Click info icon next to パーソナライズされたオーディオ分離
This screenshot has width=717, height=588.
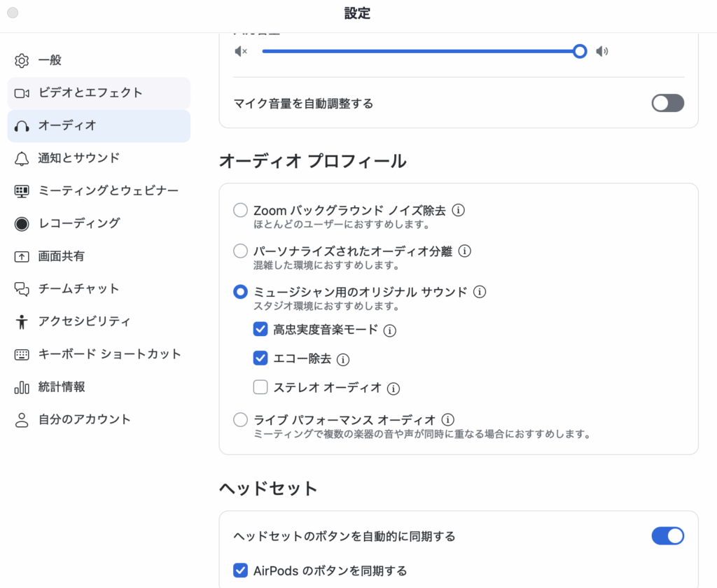(464, 251)
